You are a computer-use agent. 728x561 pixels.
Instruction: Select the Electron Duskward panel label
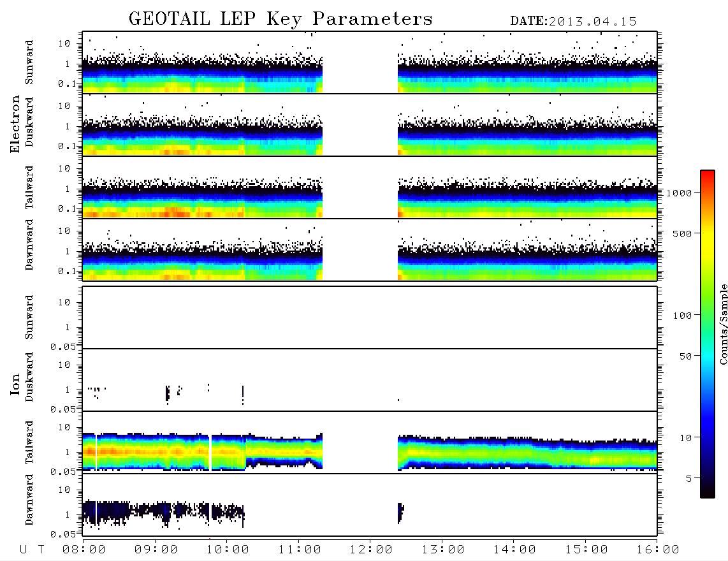point(29,122)
